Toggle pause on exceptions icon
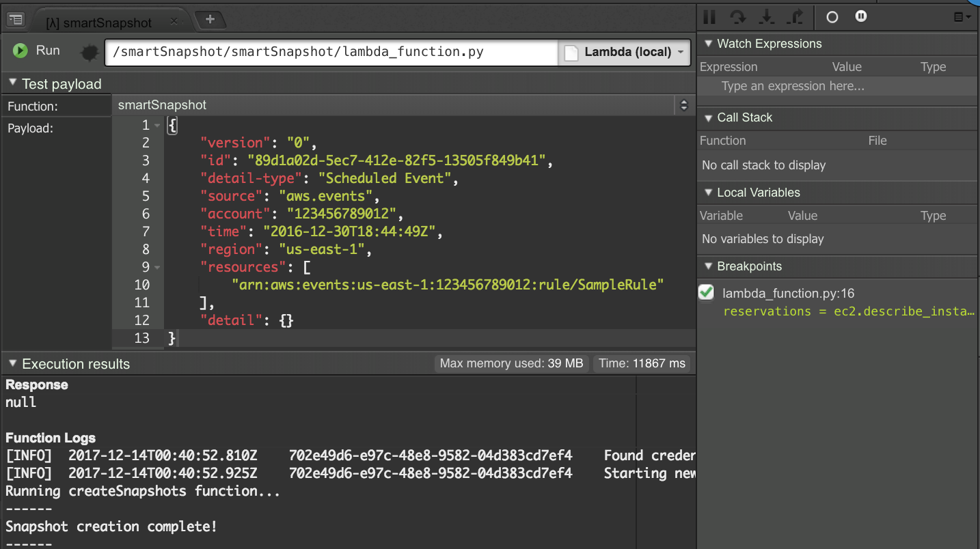 click(x=861, y=16)
